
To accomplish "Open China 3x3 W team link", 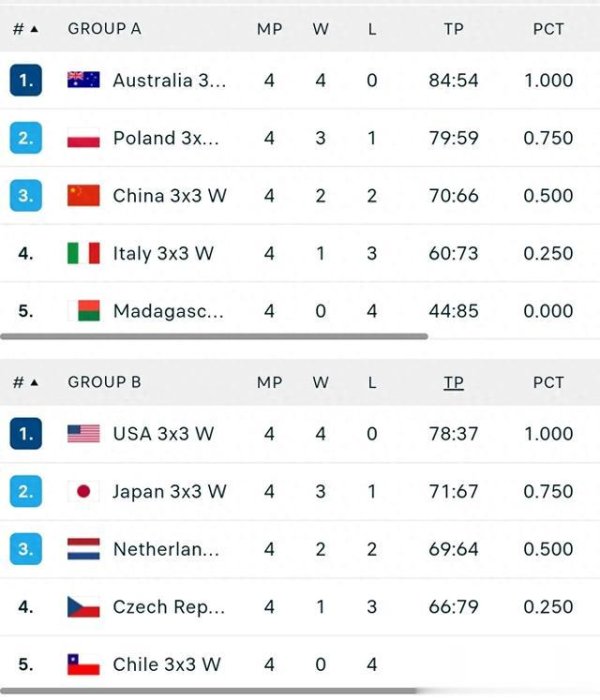I will (x=170, y=196).
